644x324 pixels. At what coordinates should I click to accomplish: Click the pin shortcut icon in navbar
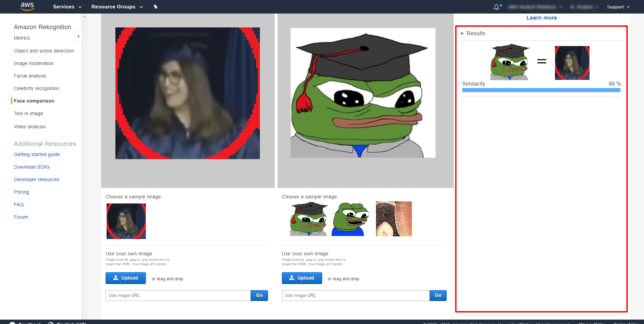pos(155,7)
